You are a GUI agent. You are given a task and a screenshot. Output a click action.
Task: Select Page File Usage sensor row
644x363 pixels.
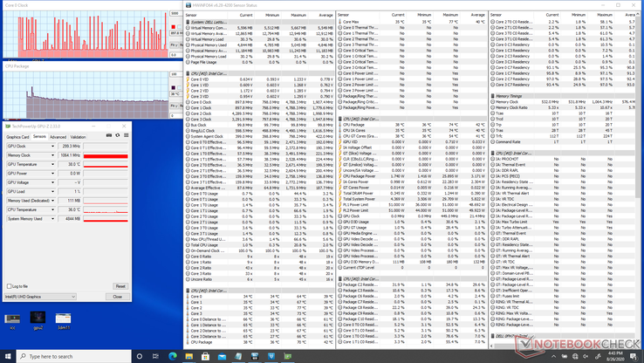pos(260,62)
